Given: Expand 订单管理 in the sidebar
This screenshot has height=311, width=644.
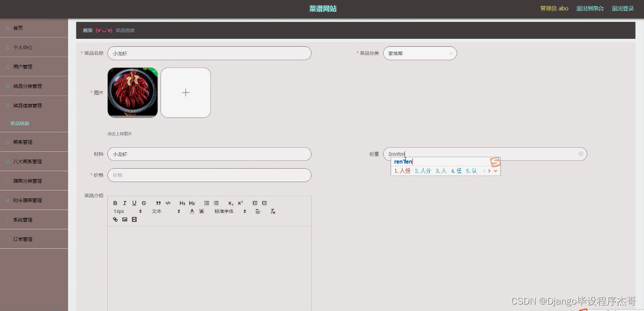Looking at the screenshot, I should tap(34, 239).
